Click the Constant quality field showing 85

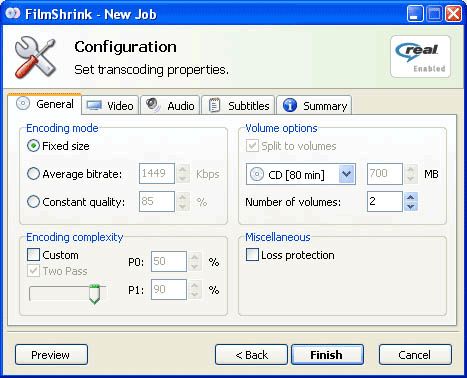pyautogui.click(x=157, y=201)
